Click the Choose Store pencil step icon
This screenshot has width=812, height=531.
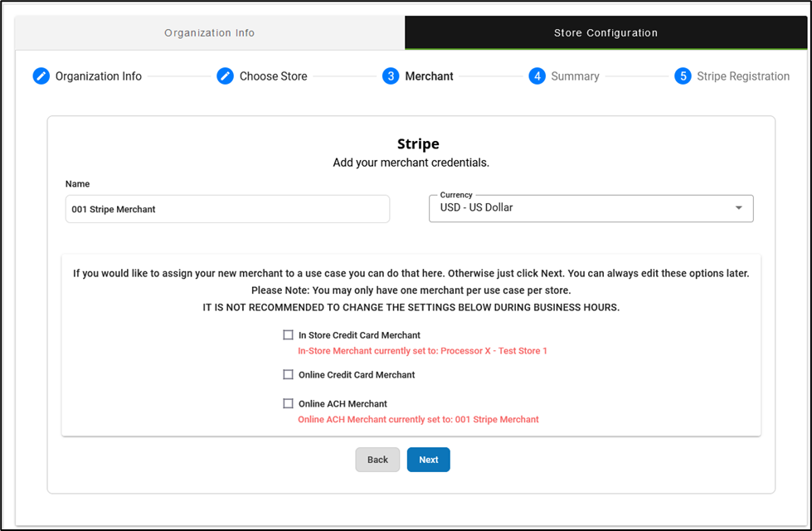pyautogui.click(x=226, y=76)
